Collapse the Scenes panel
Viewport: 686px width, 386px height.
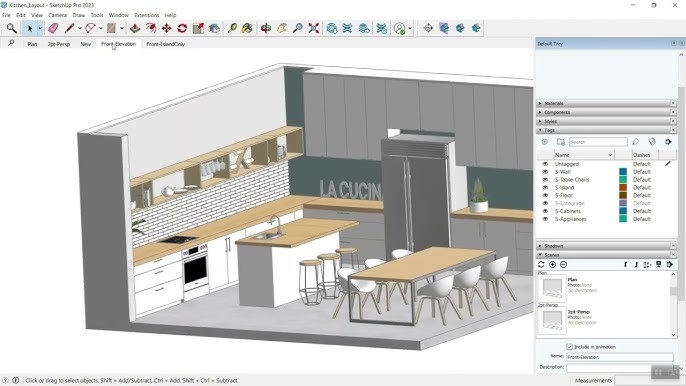(540, 255)
